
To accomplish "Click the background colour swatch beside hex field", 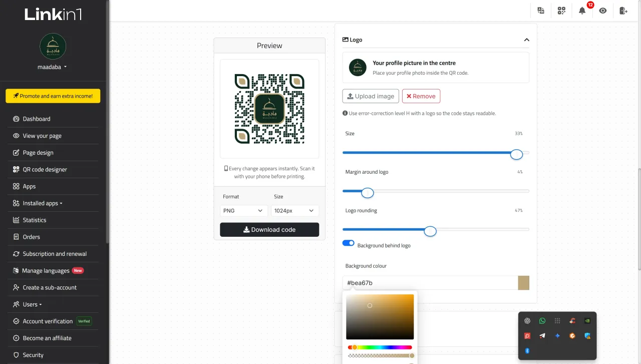I will click(523, 283).
